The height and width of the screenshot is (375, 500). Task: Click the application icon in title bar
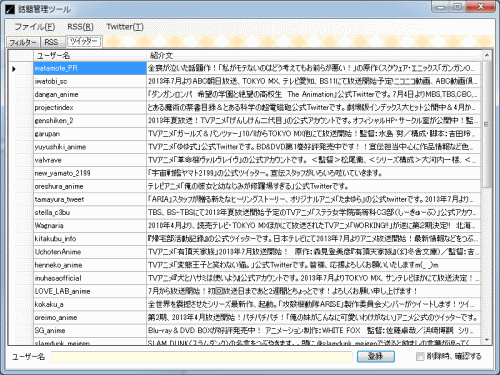[x=10, y=9]
